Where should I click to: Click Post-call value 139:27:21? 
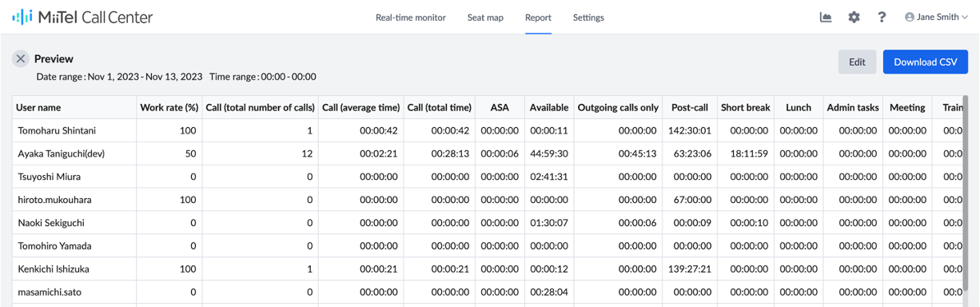coord(690,269)
